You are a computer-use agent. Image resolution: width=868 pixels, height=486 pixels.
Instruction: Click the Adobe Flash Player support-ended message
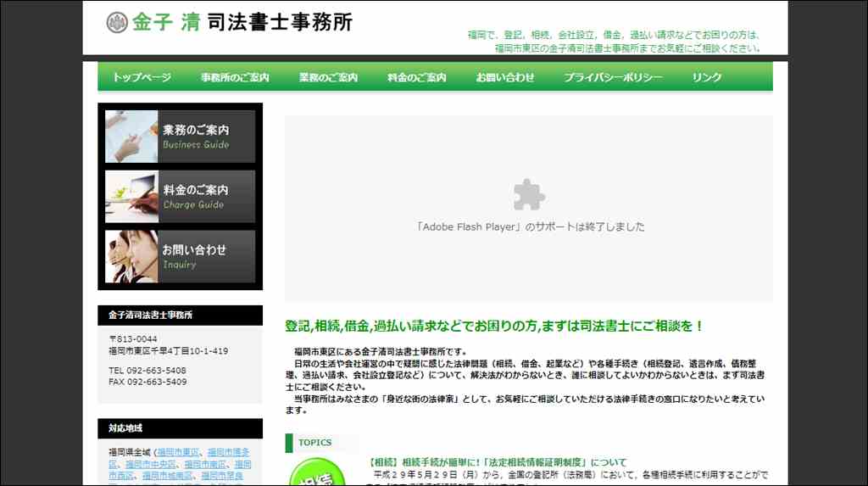coord(531,226)
